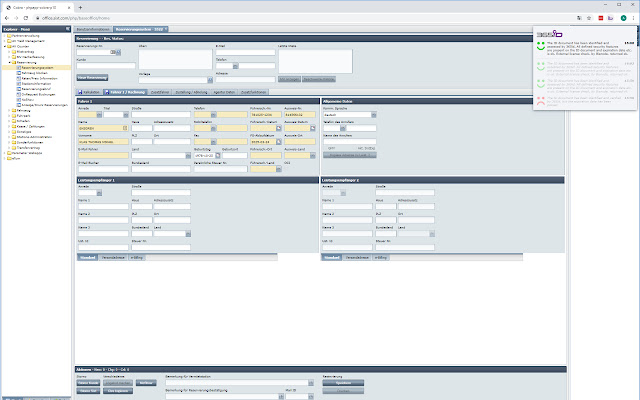Click the Name input field for Fahrer 1
Screen dimensions: 640x400
[98, 129]
